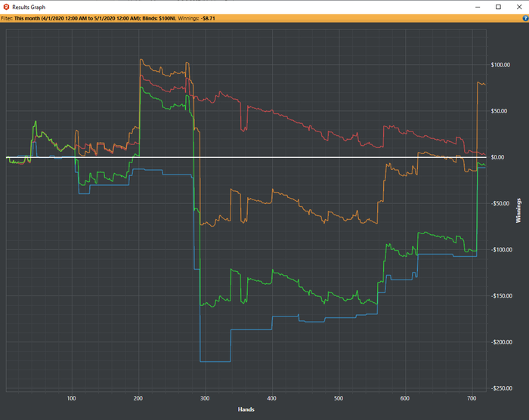Viewport: 529px width, 420px height.
Task: Click the 300 hands axis tick label
Action: 205,398
